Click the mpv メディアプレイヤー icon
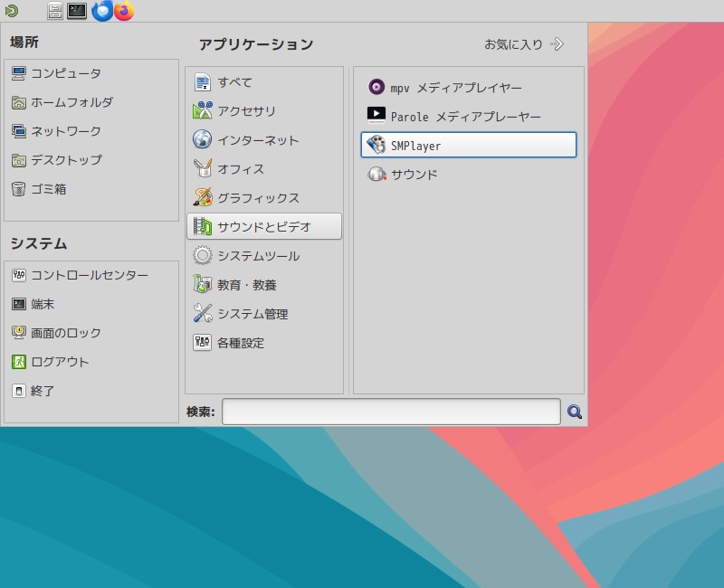The image size is (724, 588). (376, 87)
